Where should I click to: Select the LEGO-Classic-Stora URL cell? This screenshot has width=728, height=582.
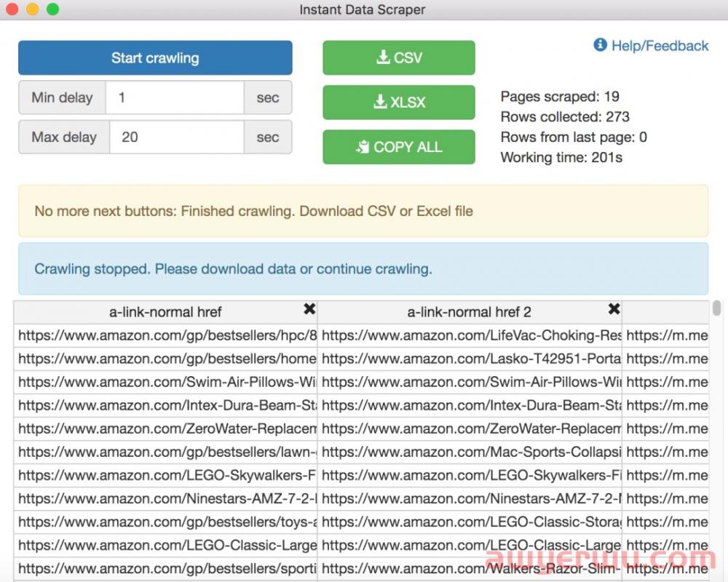point(470,522)
